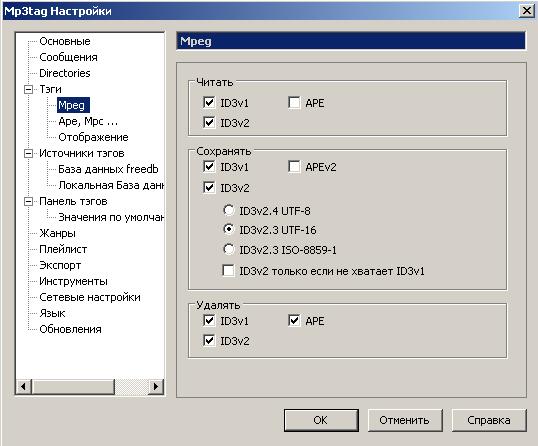The height and width of the screenshot is (446, 538).
Task: Click the Справка button
Action: tap(489, 420)
